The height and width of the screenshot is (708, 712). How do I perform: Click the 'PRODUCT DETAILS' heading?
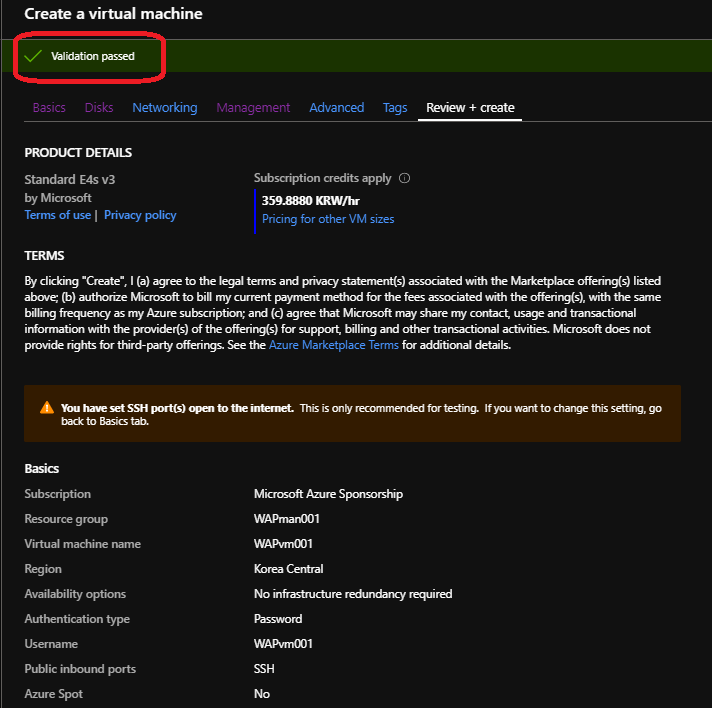78,153
